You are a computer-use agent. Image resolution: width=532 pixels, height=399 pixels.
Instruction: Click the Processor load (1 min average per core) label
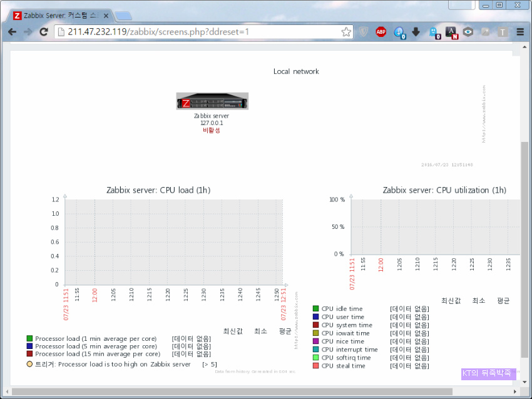click(x=96, y=339)
